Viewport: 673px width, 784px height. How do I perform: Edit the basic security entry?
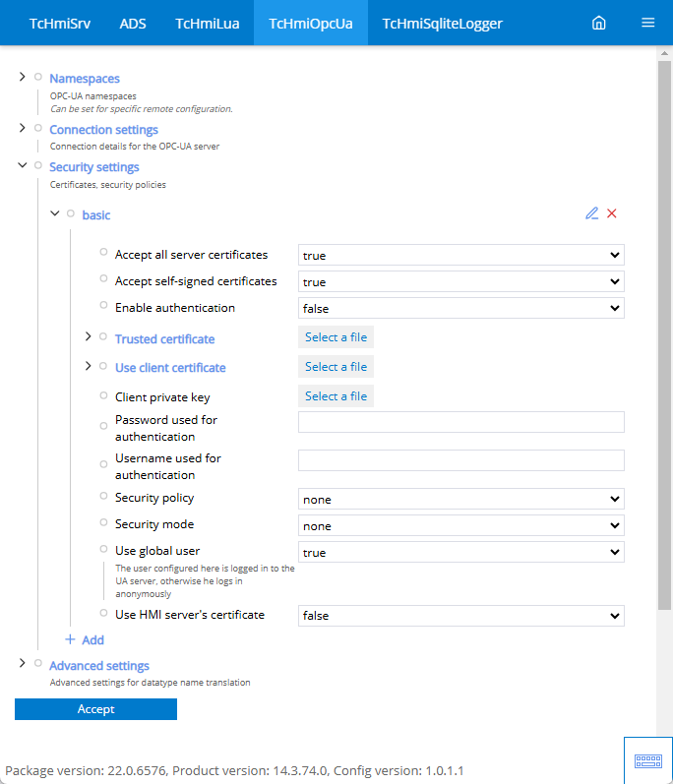click(592, 213)
